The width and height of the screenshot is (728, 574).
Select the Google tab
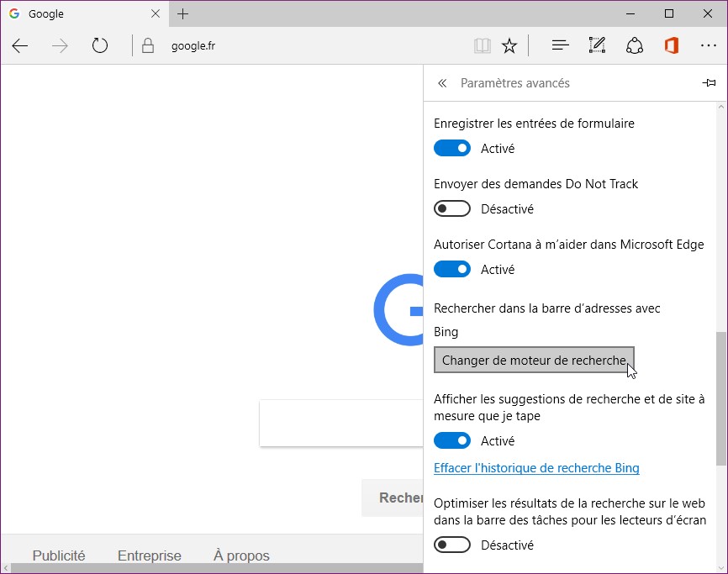coord(80,14)
